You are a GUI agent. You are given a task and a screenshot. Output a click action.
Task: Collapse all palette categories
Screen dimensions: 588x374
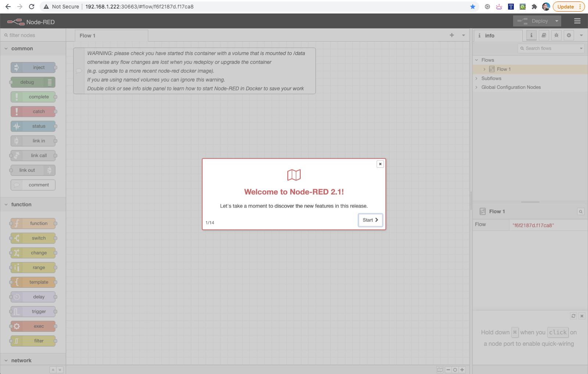point(53,370)
